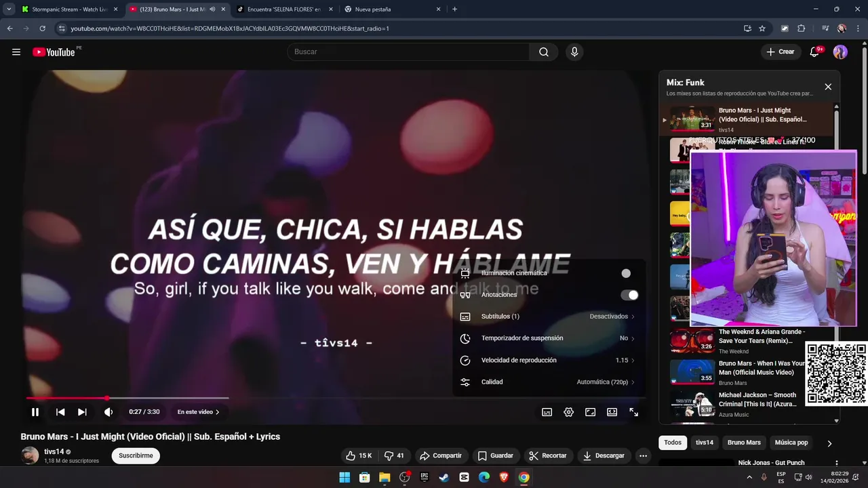The width and height of the screenshot is (868, 488).
Task: Select the Música pop filter chip
Action: pyautogui.click(x=791, y=443)
